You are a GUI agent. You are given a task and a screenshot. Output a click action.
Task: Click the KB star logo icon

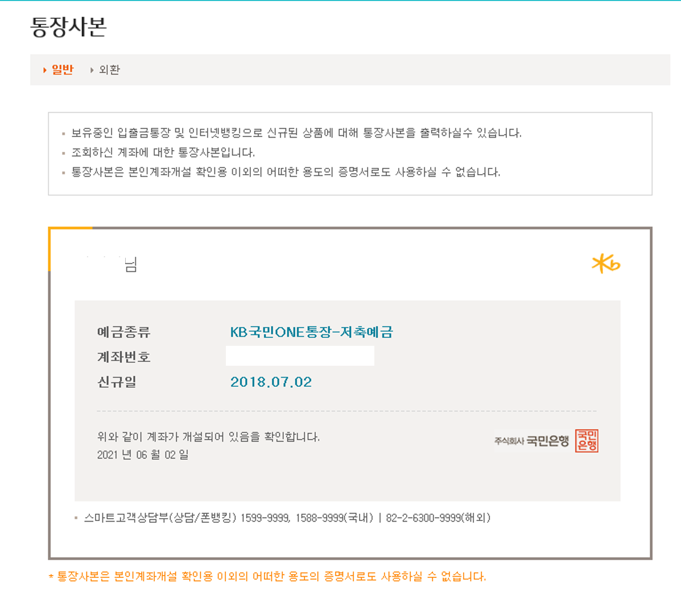click(x=605, y=263)
